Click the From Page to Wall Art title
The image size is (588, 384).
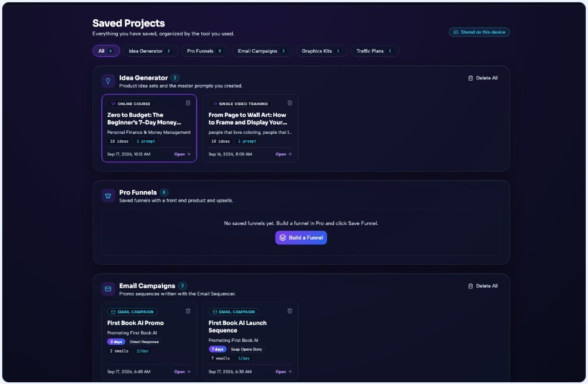248,119
